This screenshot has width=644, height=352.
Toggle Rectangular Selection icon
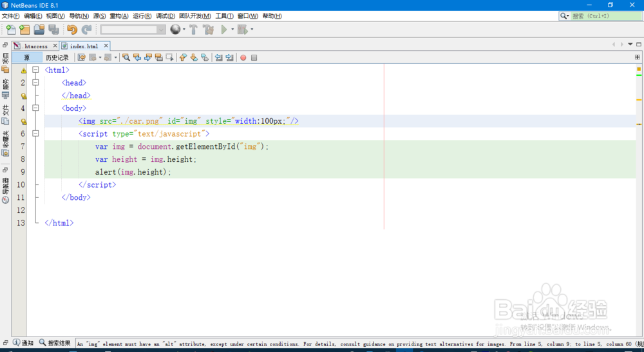[169, 57]
